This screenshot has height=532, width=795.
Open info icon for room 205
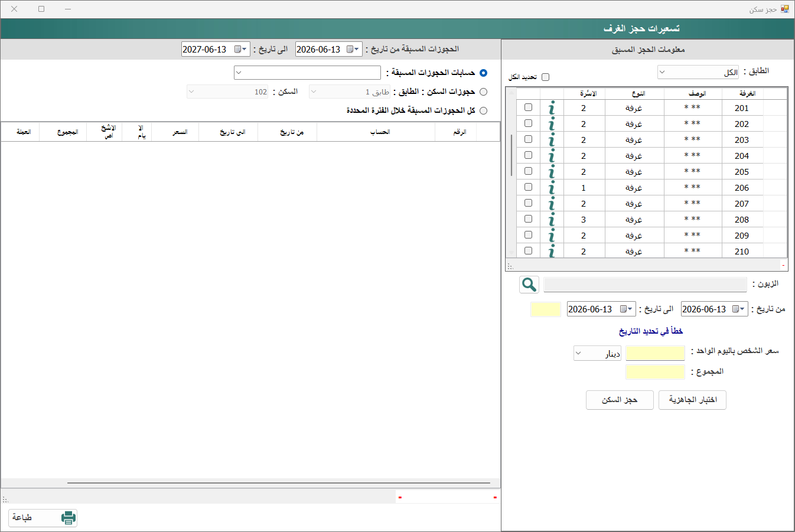click(x=552, y=171)
